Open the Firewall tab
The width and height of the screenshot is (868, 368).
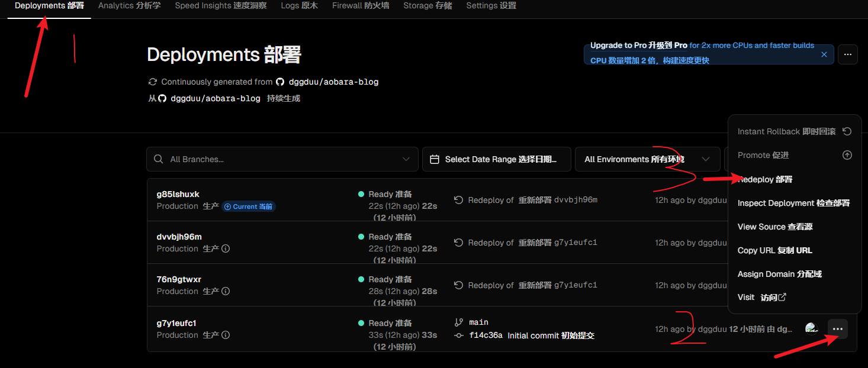tap(360, 6)
